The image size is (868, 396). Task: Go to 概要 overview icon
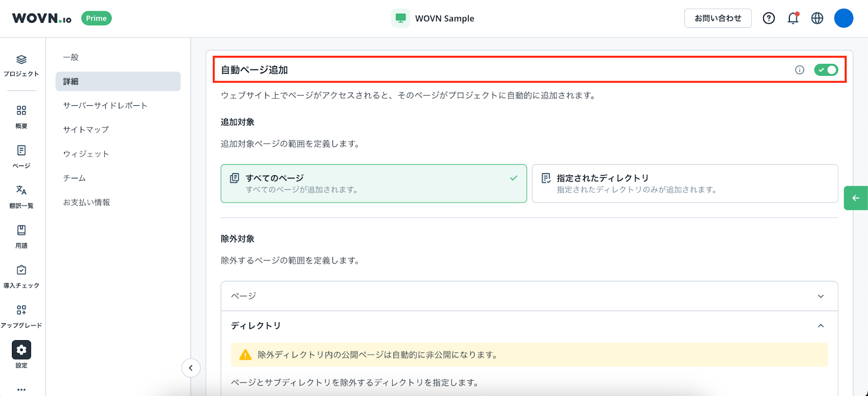pyautogui.click(x=21, y=111)
